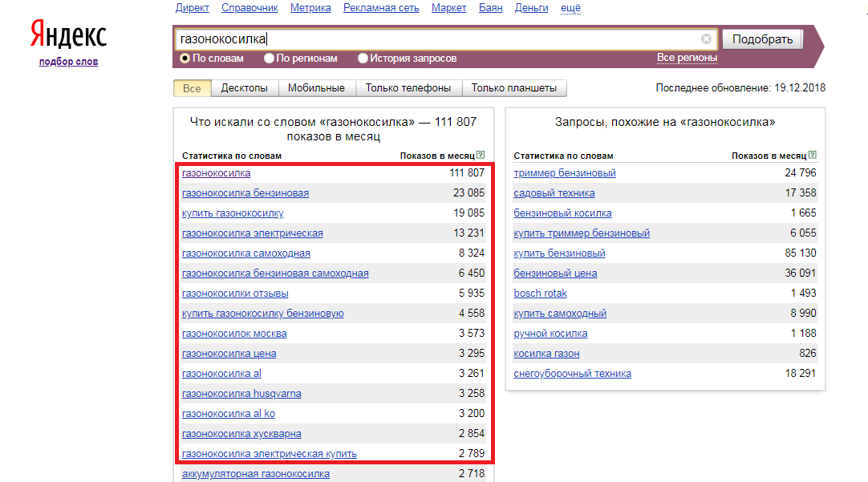Open 'Директ' in the top navigation
Screen dimensions: 868x482
point(192,8)
